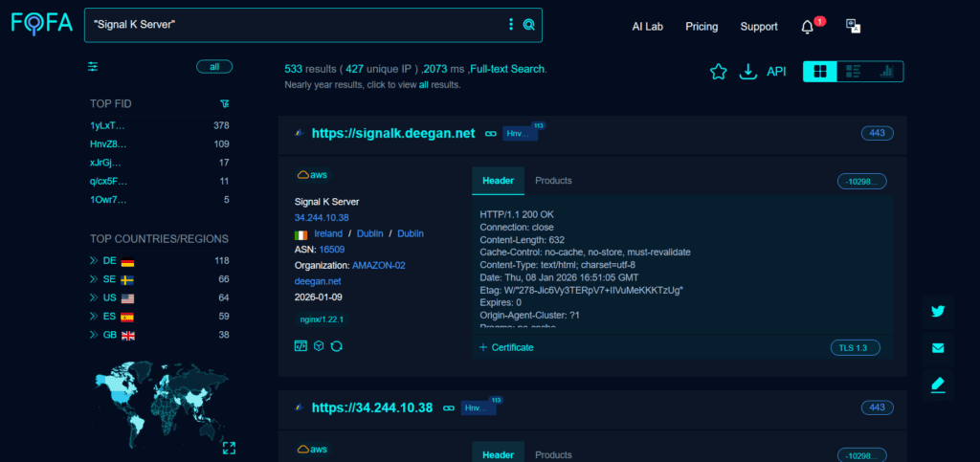Click the -10298… badge in header panel
980x462 pixels.
pyautogui.click(x=862, y=182)
